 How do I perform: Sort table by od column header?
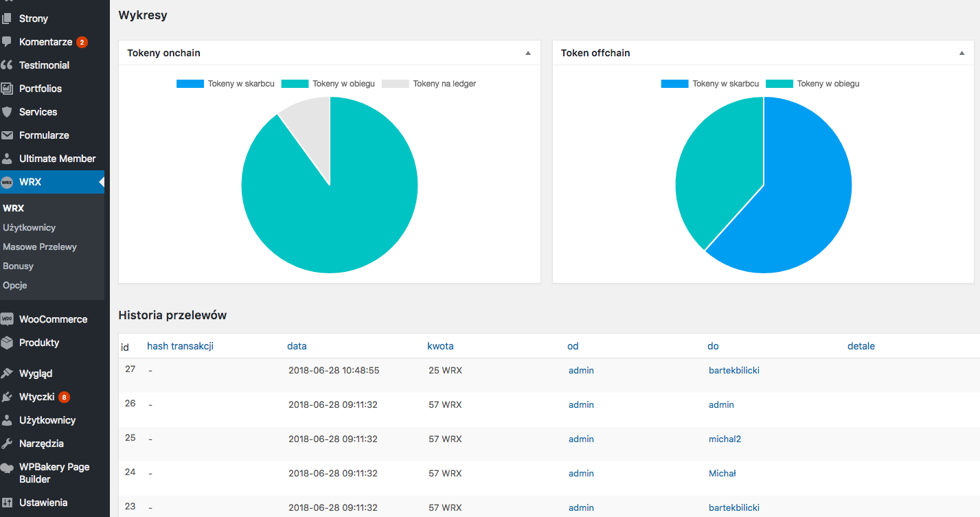(573, 346)
